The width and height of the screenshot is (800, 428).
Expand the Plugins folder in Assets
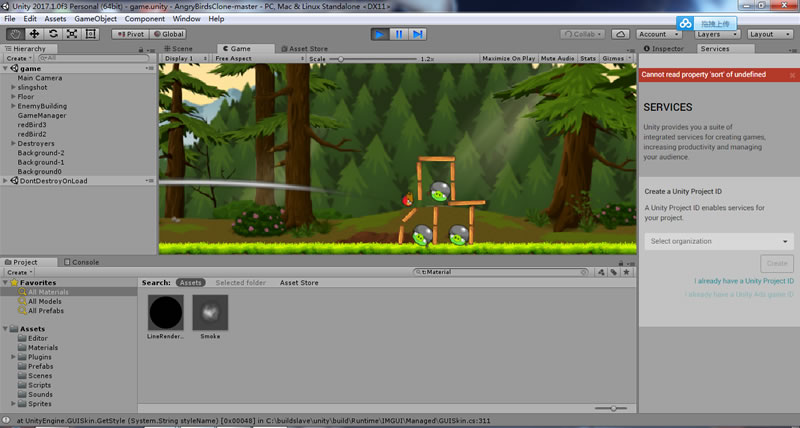[x=13, y=357]
